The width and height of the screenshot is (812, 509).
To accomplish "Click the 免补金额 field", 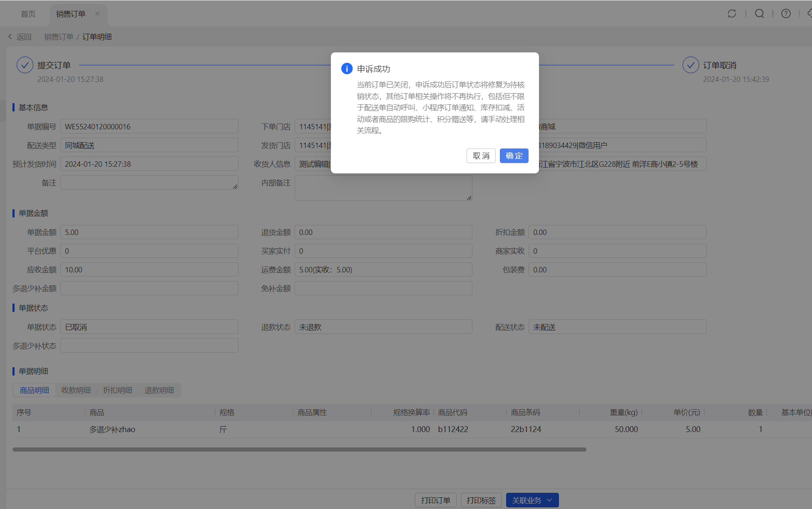I will [383, 288].
